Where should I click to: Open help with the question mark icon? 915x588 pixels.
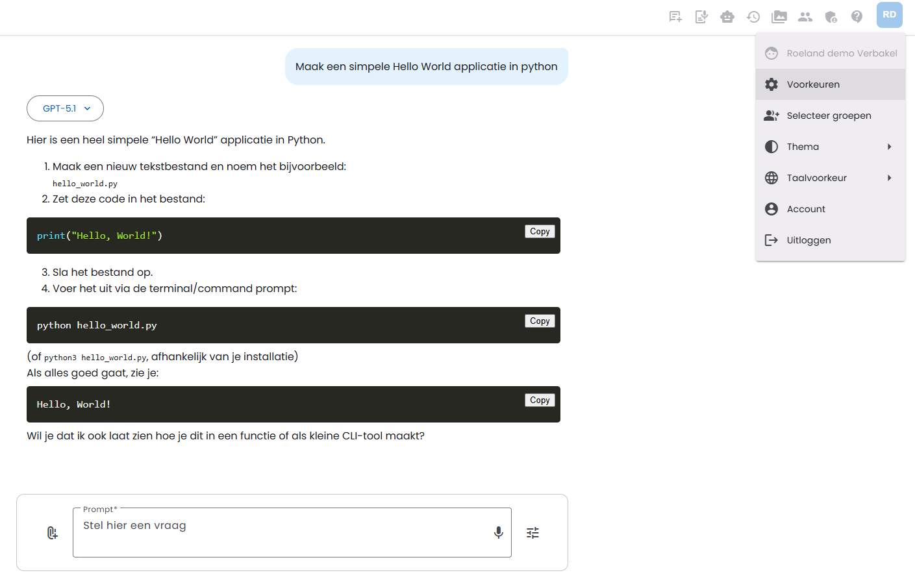(857, 17)
